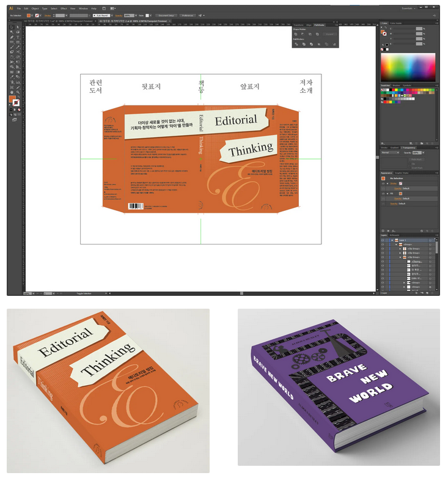Create new layer icon in Layers panel

428,293
